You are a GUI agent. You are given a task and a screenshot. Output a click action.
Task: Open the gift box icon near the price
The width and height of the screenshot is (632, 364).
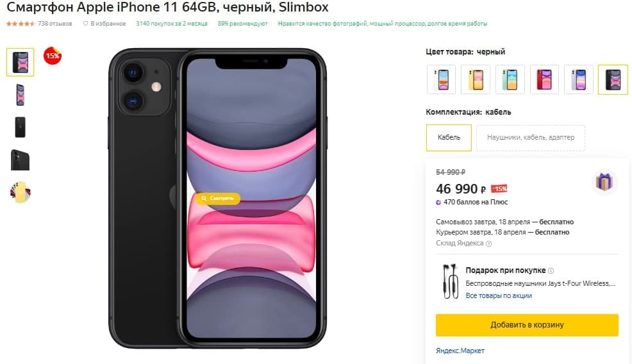click(x=604, y=182)
